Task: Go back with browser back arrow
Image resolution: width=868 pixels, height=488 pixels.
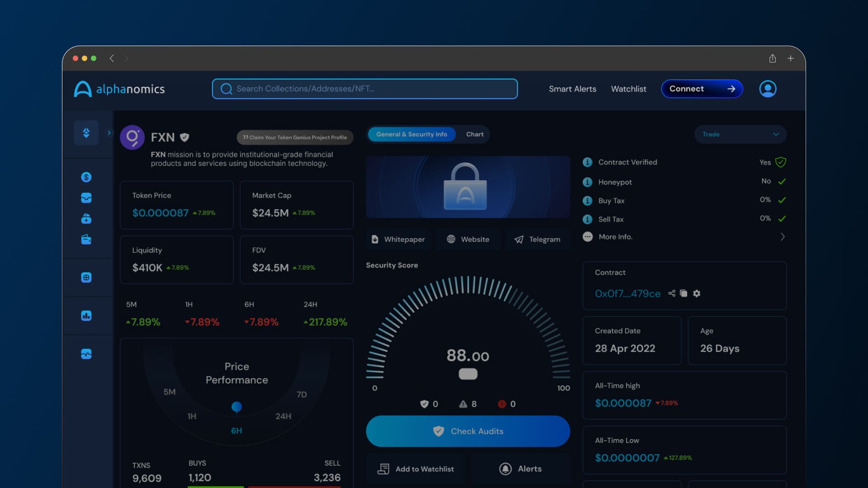Action: coord(112,58)
